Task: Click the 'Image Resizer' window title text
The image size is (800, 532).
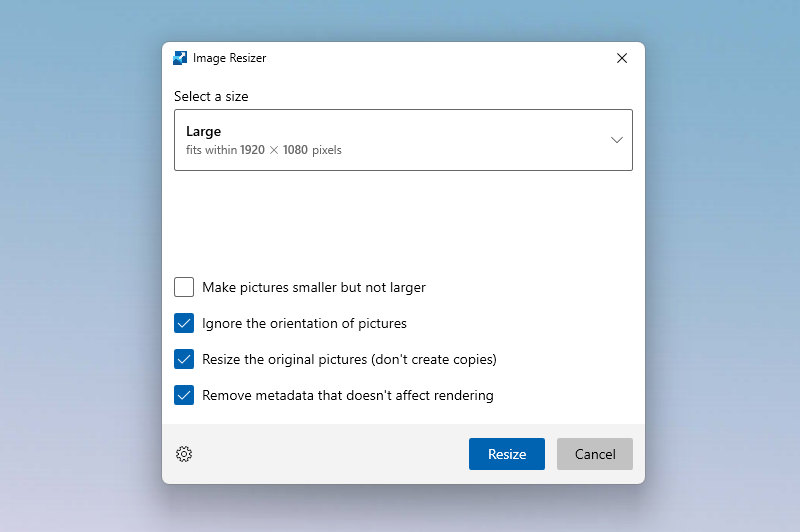Action: [229, 58]
